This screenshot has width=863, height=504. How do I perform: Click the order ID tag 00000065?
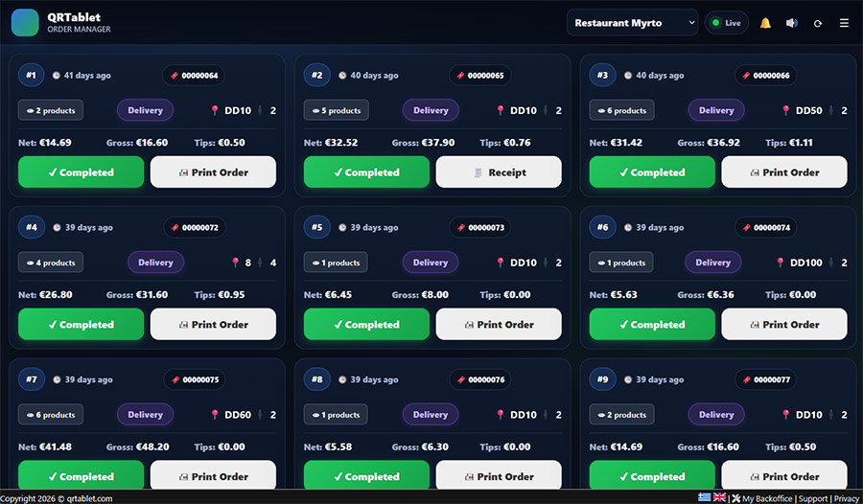pyautogui.click(x=480, y=76)
